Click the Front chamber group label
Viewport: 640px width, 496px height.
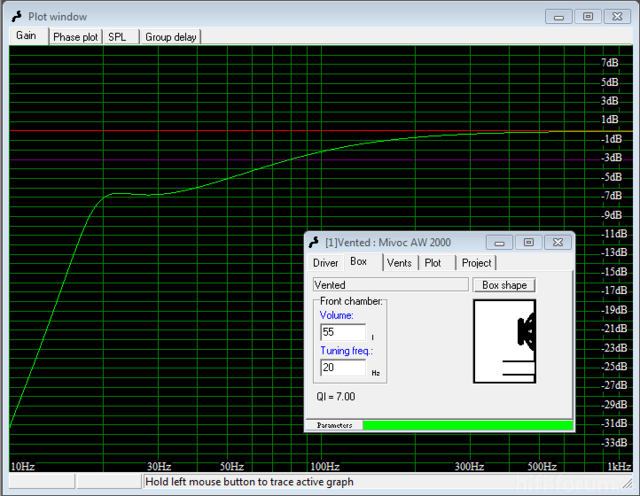click(351, 301)
